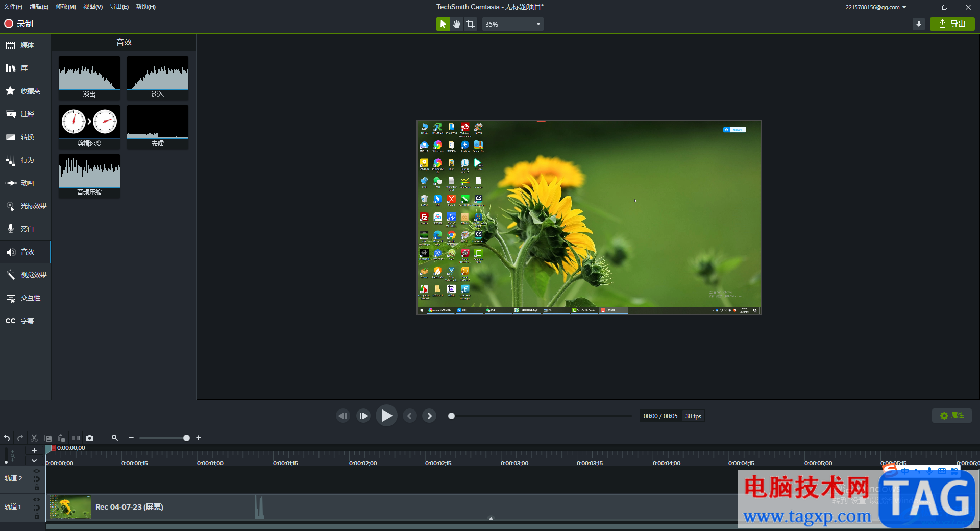Open the 旁白 voice narration panel
This screenshot has width=980, height=531.
26,229
